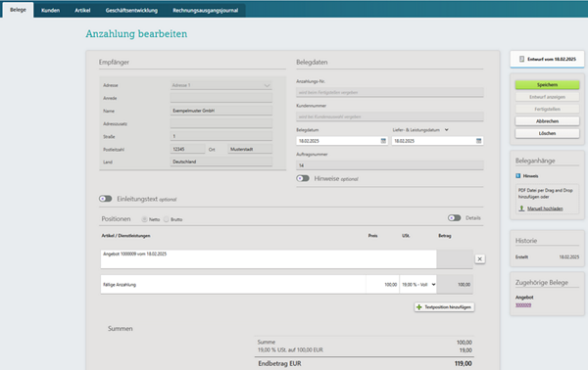Click the document icon beside Entwurf vom 18.02.2025
The width and height of the screenshot is (588, 370).
pyautogui.click(x=521, y=59)
